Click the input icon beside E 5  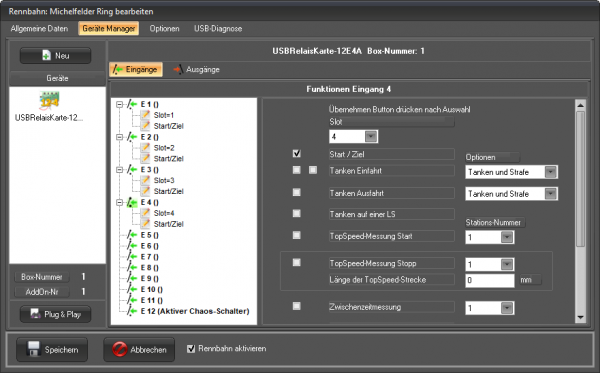(x=132, y=235)
